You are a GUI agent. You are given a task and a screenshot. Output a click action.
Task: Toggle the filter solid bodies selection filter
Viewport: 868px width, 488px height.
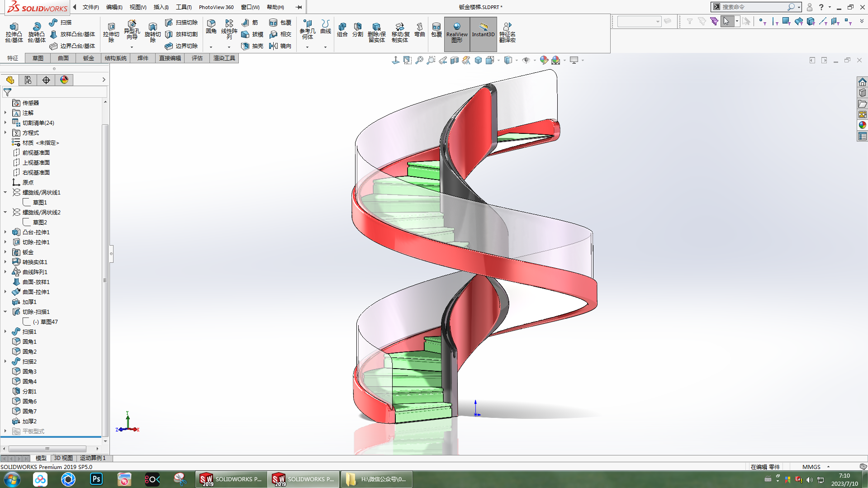click(811, 21)
